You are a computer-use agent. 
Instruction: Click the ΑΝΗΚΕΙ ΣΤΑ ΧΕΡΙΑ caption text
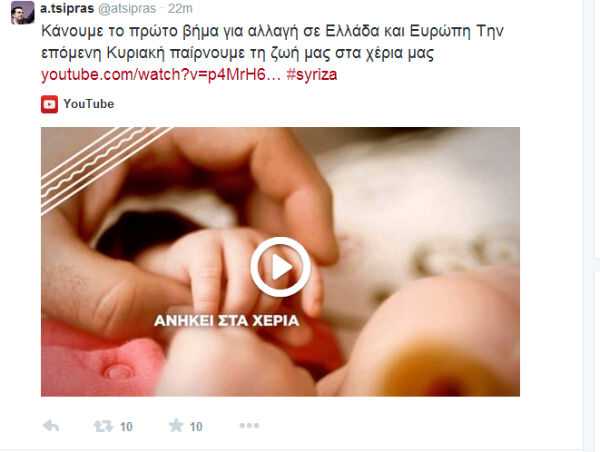click(227, 321)
